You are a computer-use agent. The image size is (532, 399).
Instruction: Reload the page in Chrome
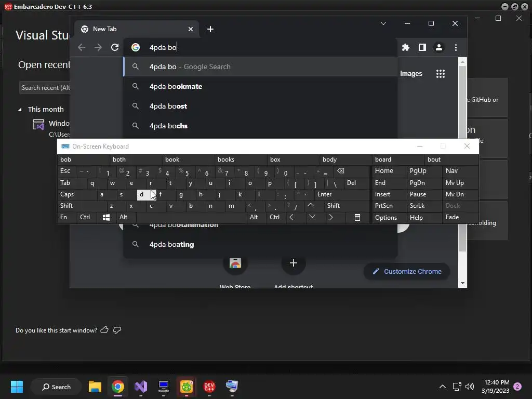click(115, 47)
